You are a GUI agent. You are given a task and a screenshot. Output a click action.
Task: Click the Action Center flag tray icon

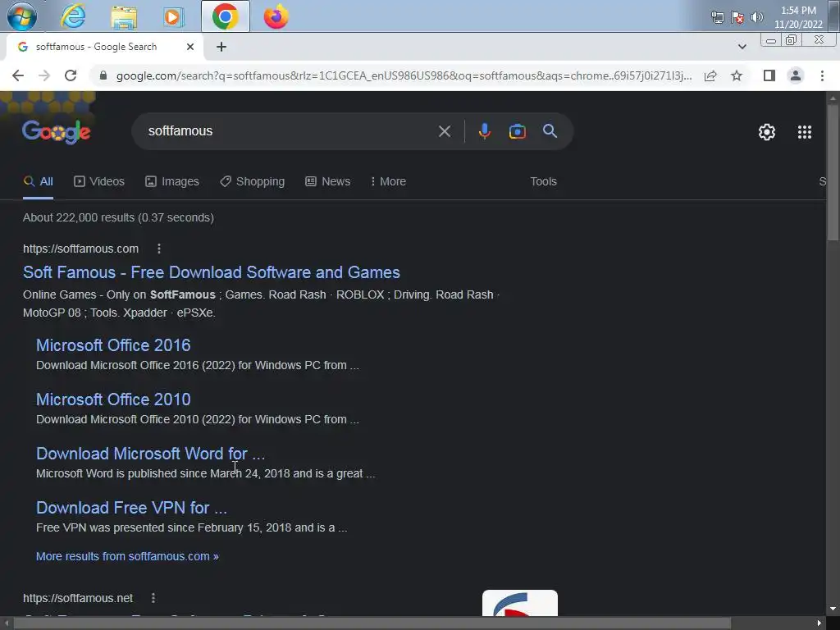click(x=737, y=17)
